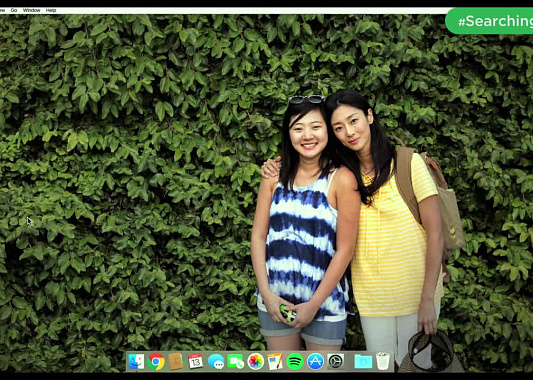Open Finder from the Dock

coord(136,361)
